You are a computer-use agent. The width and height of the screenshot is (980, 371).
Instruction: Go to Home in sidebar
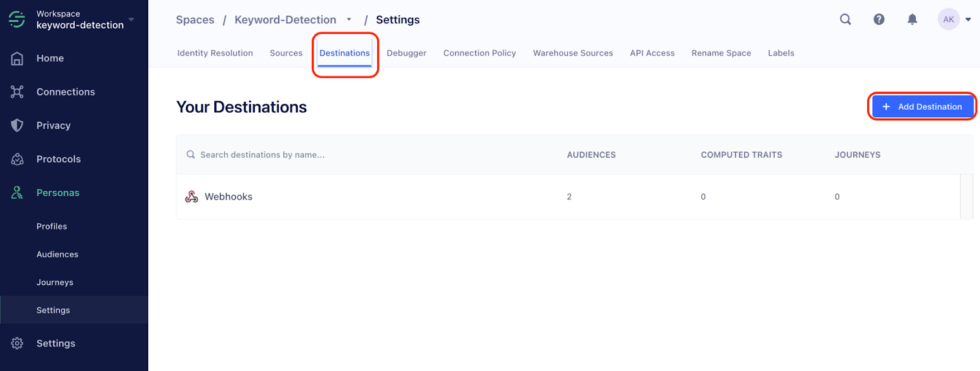pyautogui.click(x=50, y=58)
